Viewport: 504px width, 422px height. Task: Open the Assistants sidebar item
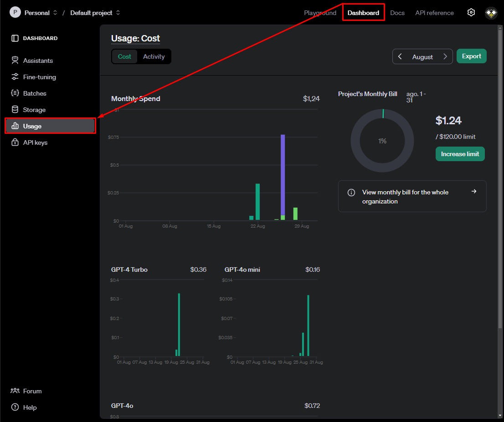pos(50,61)
